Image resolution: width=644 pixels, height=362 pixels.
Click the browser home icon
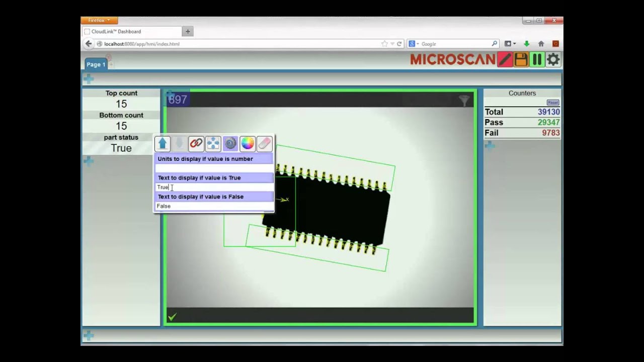pyautogui.click(x=541, y=44)
